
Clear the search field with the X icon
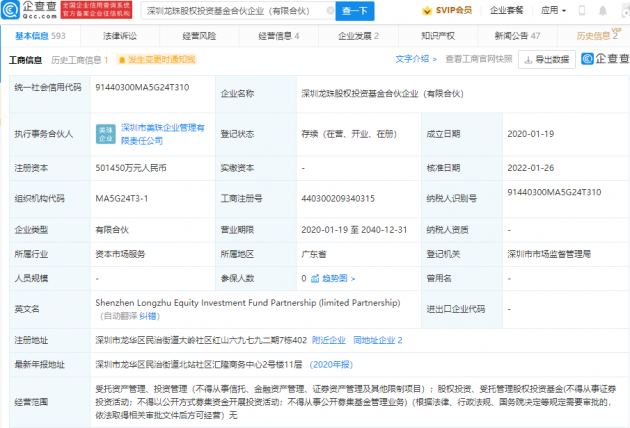(x=330, y=11)
